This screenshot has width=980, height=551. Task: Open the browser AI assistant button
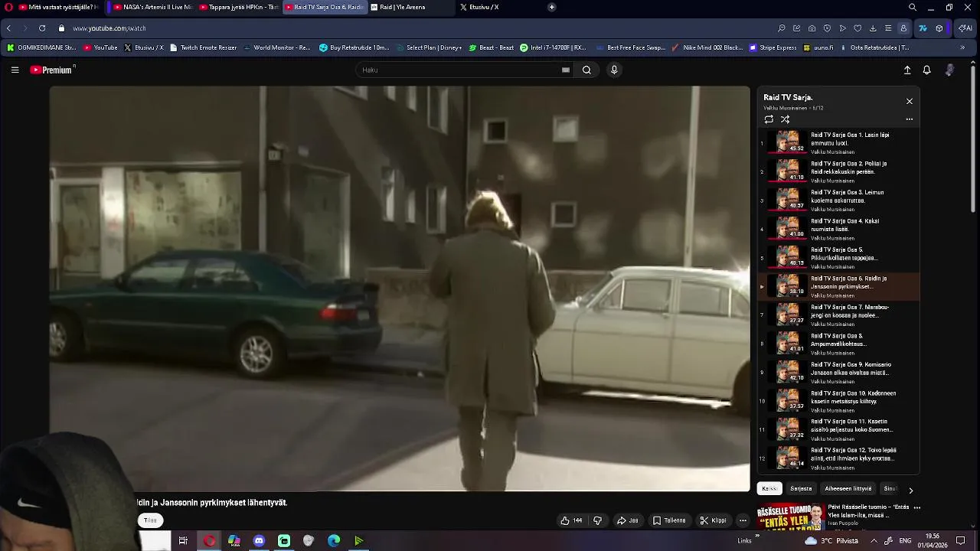965,28
